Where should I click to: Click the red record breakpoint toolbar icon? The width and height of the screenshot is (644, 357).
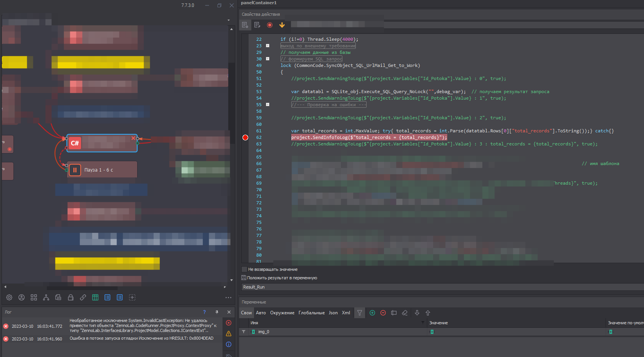(270, 25)
